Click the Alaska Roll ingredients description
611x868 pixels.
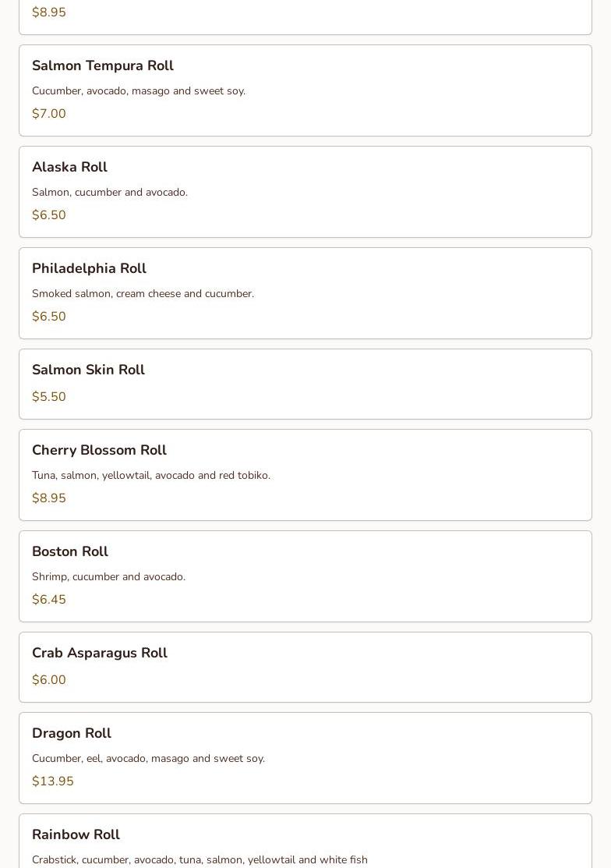[x=110, y=193]
